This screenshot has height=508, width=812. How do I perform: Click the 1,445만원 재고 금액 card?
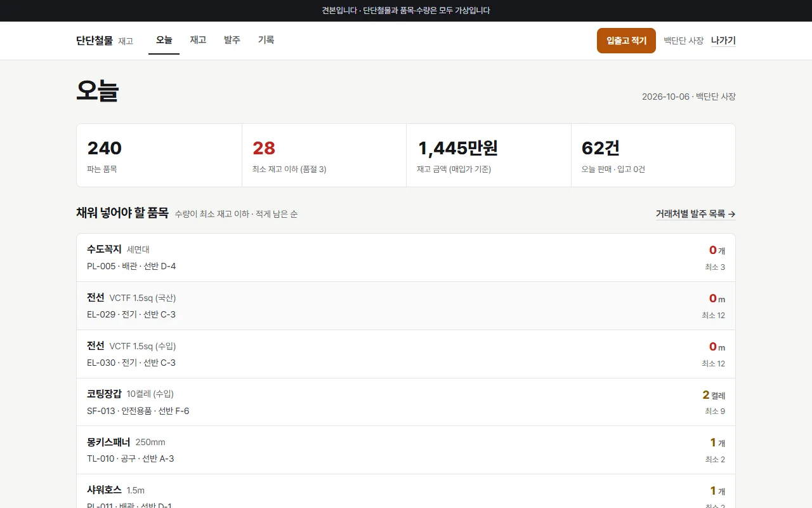pos(488,156)
